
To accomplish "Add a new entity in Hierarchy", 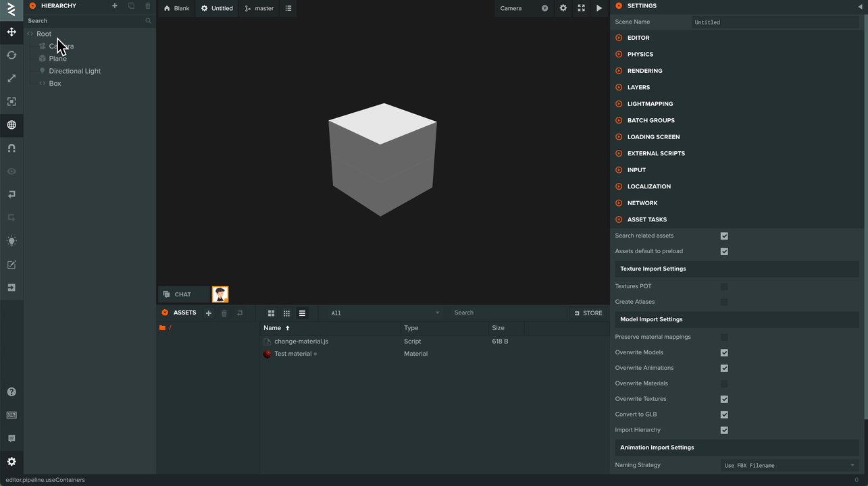I will [x=115, y=6].
